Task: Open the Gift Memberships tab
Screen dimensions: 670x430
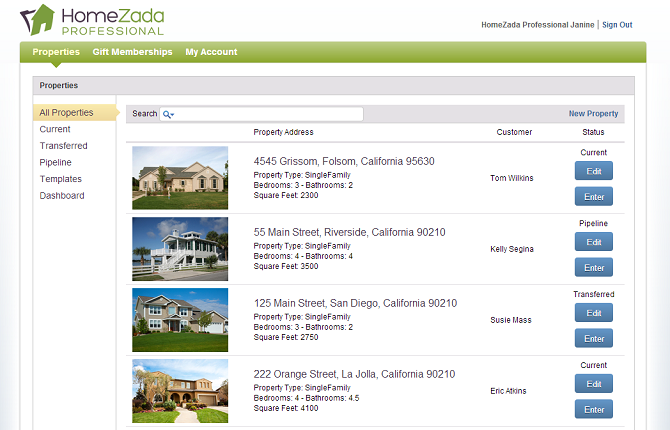Action: click(x=132, y=52)
